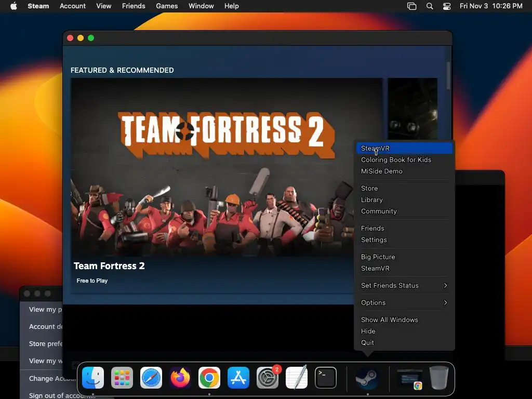
Task: Open Google Chrome from the dock
Action: (209, 378)
